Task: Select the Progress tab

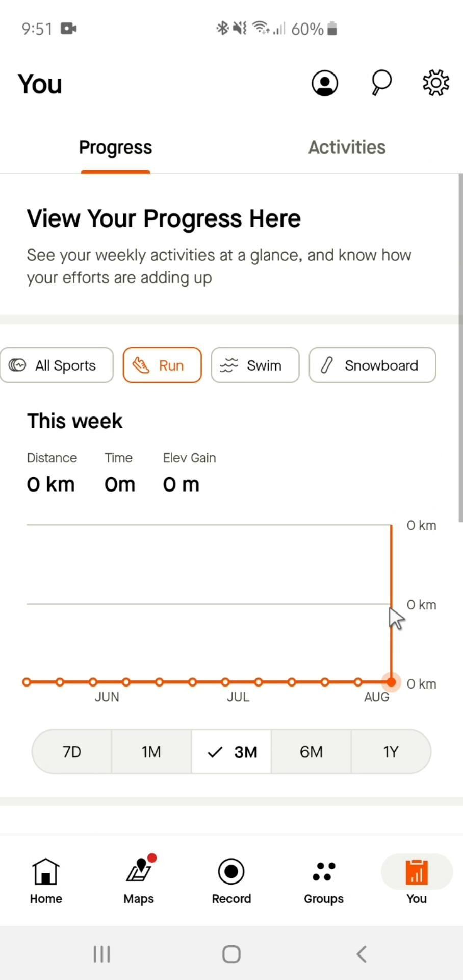Action: [115, 148]
